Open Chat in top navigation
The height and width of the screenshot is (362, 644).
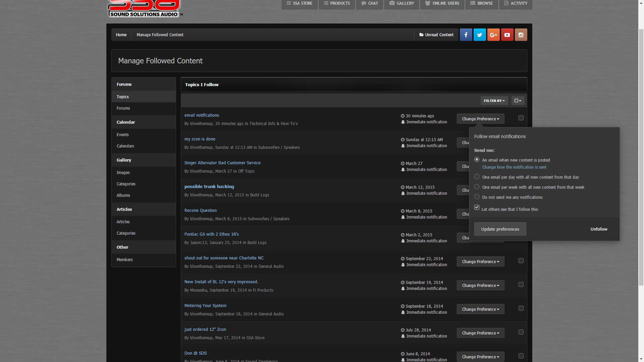pos(370,4)
